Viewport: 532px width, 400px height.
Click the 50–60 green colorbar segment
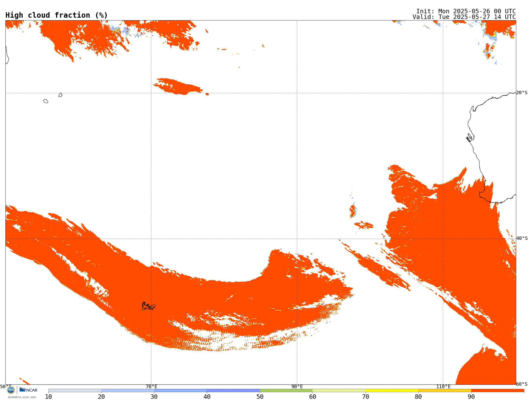point(286,391)
